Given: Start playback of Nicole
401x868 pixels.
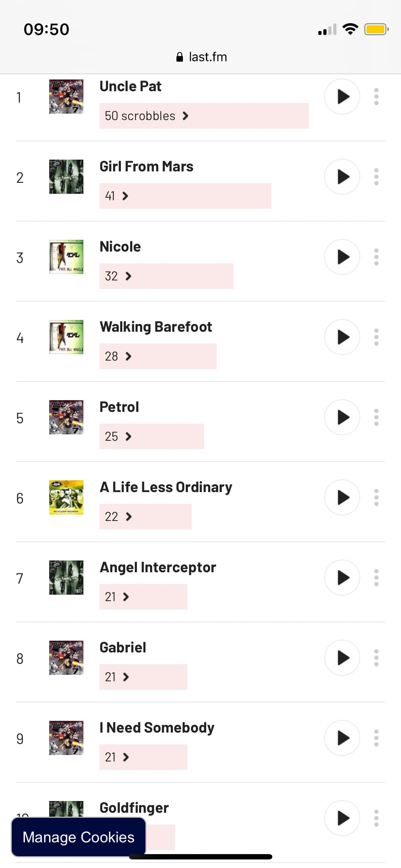Looking at the screenshot, I should (342, 257).
